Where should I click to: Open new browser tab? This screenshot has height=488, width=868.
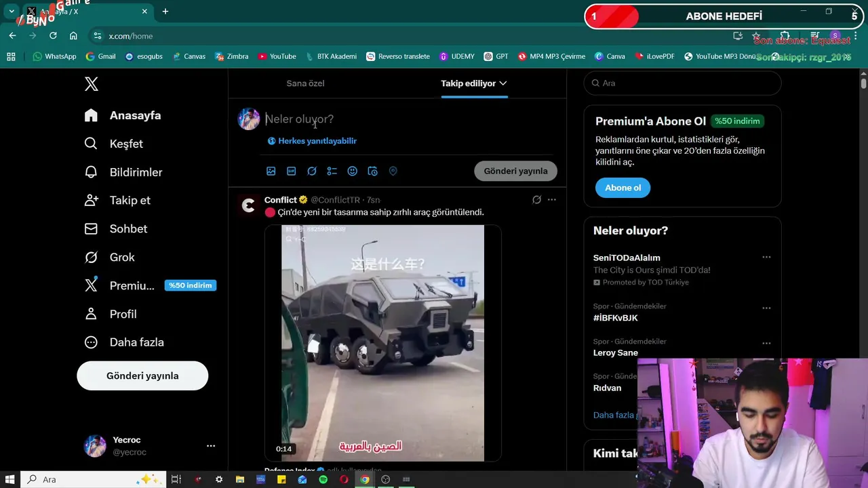(165, 12)
